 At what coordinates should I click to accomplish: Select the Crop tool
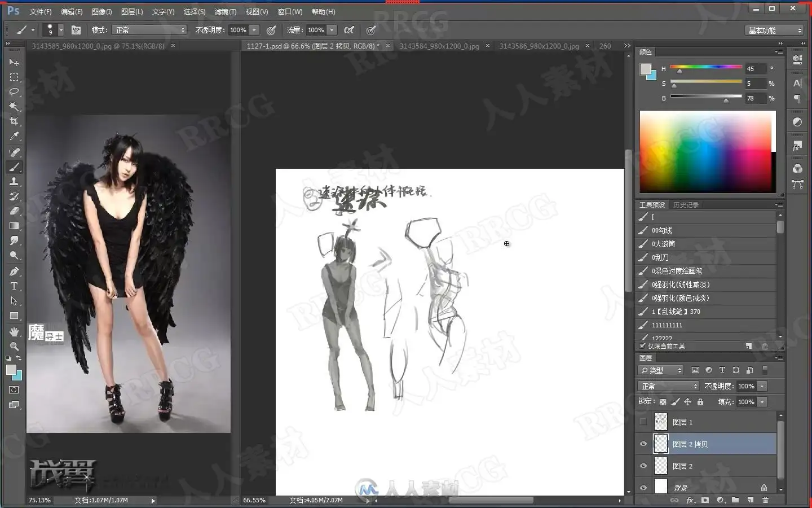point(14,121)
